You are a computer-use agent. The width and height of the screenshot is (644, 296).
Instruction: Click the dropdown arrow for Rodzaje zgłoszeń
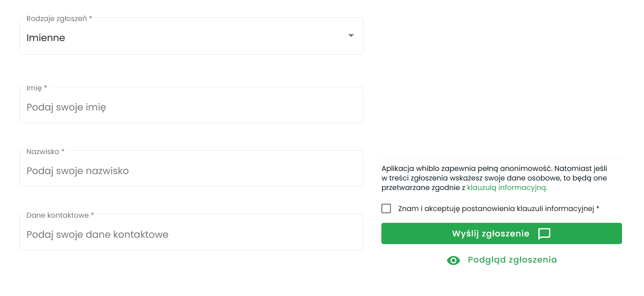coord(351,36)
